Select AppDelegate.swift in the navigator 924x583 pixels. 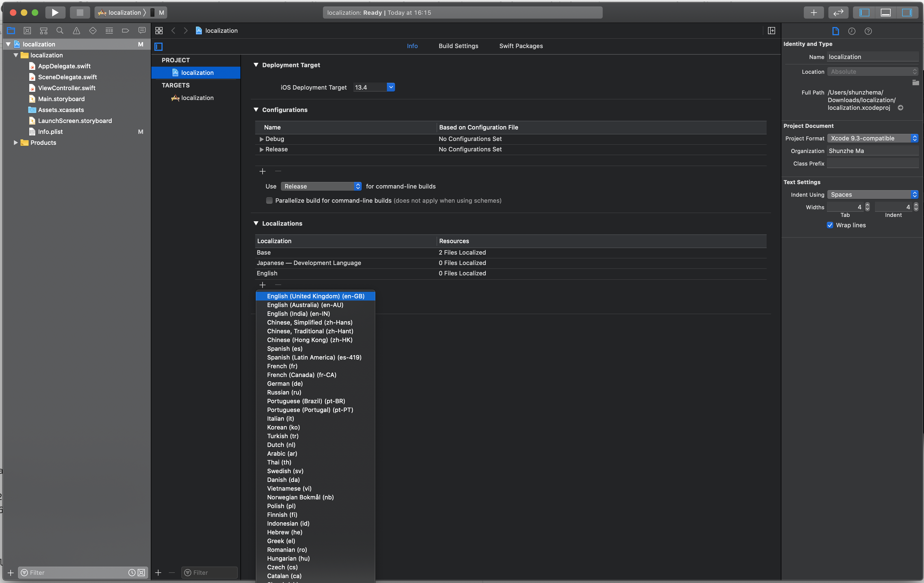(64, 66)
